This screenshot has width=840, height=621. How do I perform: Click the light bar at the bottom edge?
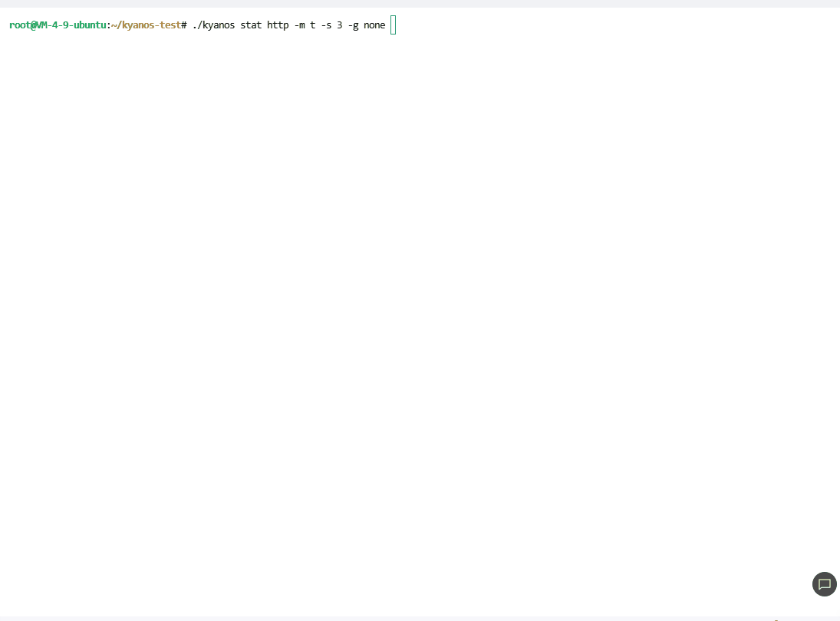coord(420,619)
